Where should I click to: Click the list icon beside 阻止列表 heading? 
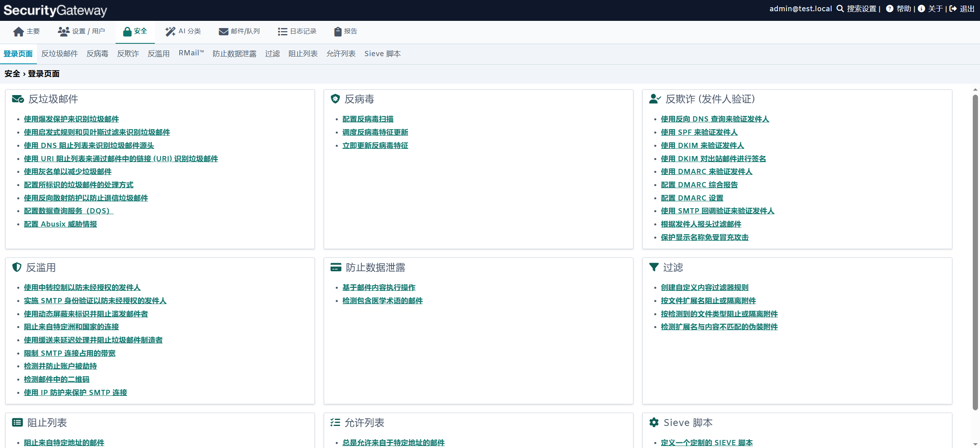coord(17,422)
